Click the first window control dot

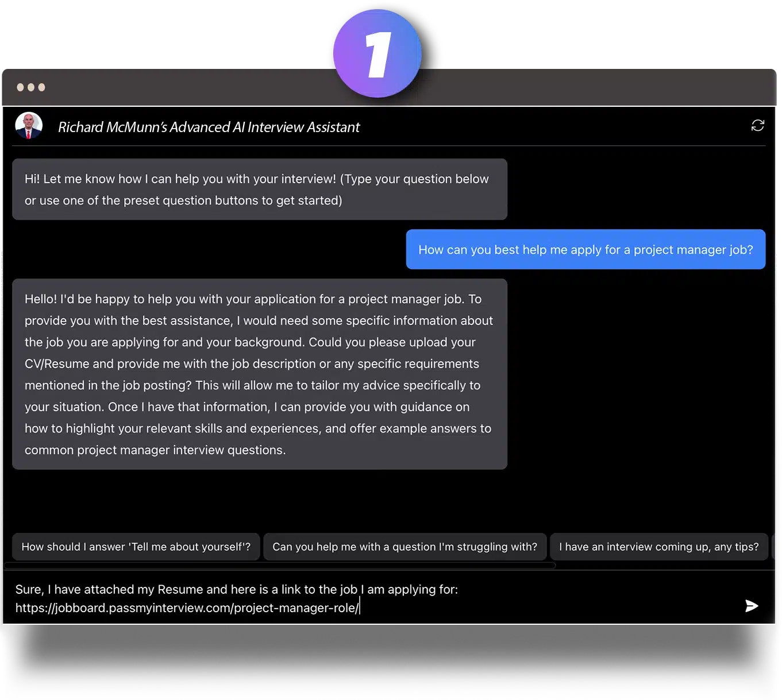pos(20,87)
